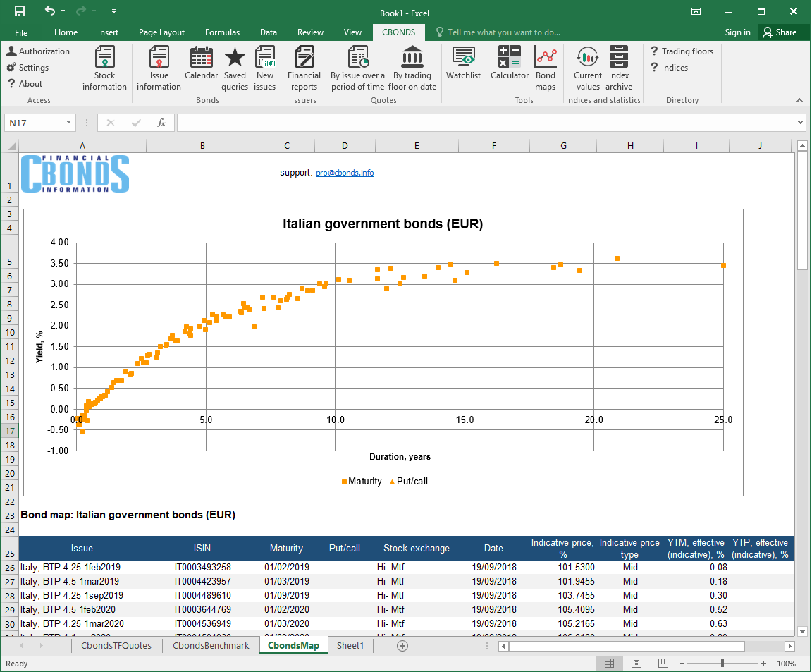Open CBONDS Settings gear
812x672 pixels.
pyautogui.click(x=28, y=68)
